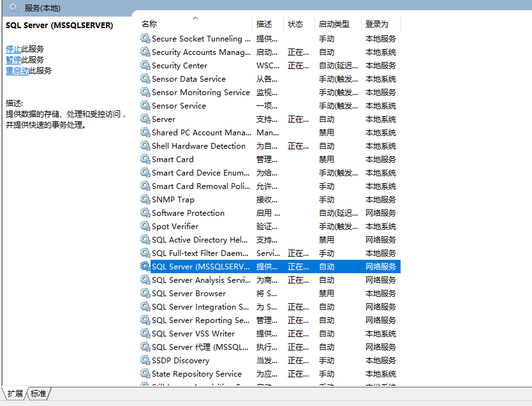
Task: Select the SQL Server Analysis Services icon
Action: point(145,280)
